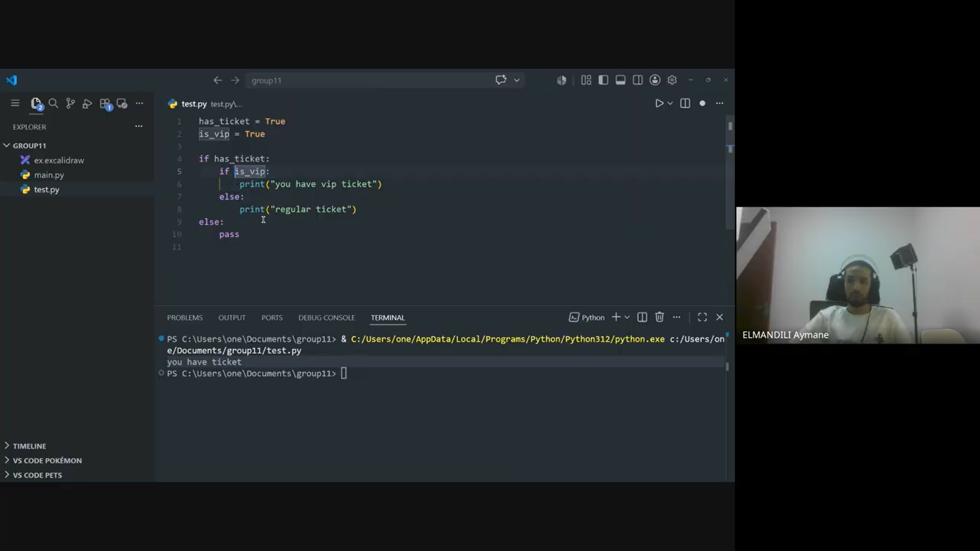The height and width of the screenshot is (551, 980).
Task: Click 'print("you have vip ticket")' line
Action: [x=310, y=184]
